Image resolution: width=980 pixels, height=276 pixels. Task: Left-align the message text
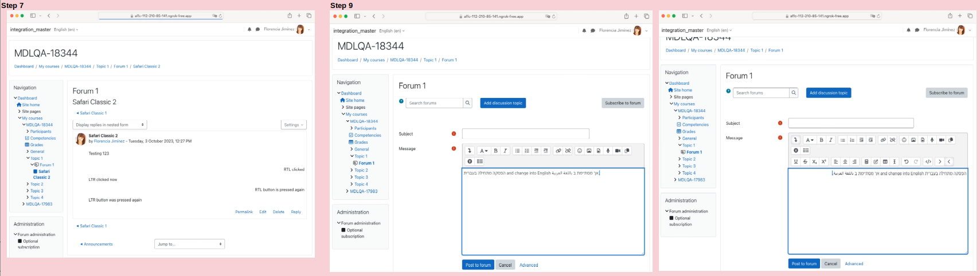(x=835, y=161)
